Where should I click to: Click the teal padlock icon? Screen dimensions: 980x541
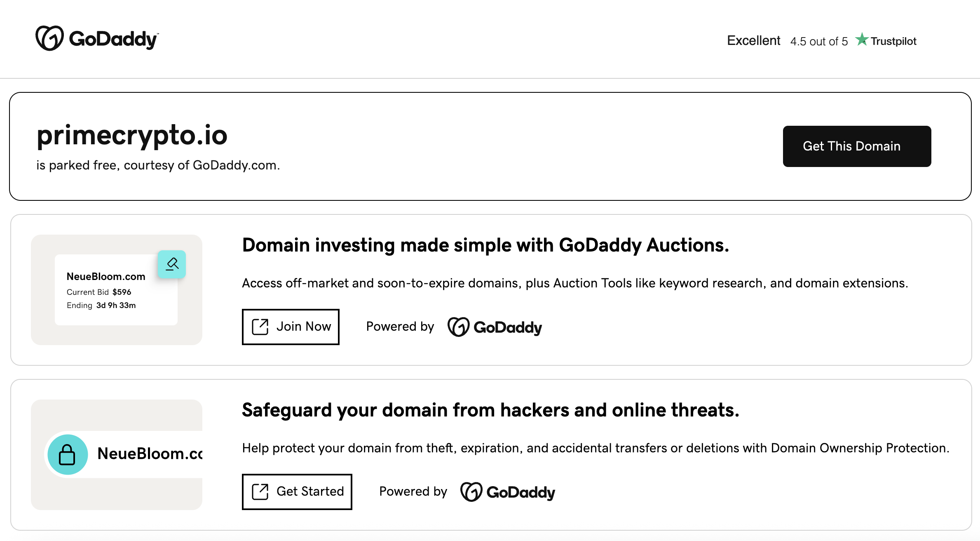[x=68, y=454]
